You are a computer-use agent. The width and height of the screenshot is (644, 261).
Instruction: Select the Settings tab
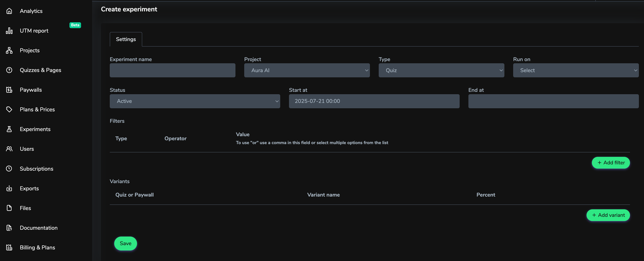click(x=126, y=39)
